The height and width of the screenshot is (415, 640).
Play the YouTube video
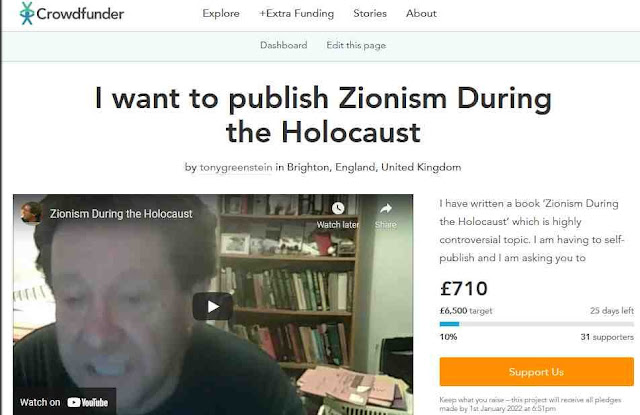[x=213, y=306]
